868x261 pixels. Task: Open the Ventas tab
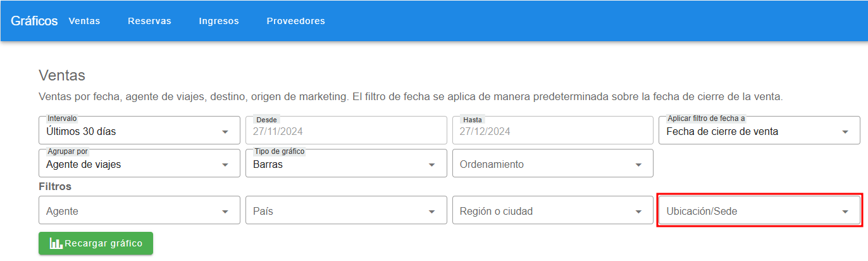tap(84, 21)
